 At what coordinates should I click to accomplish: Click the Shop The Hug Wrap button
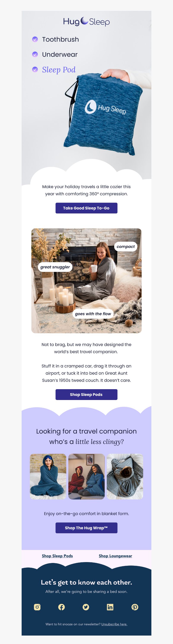[x=86, y=528]
